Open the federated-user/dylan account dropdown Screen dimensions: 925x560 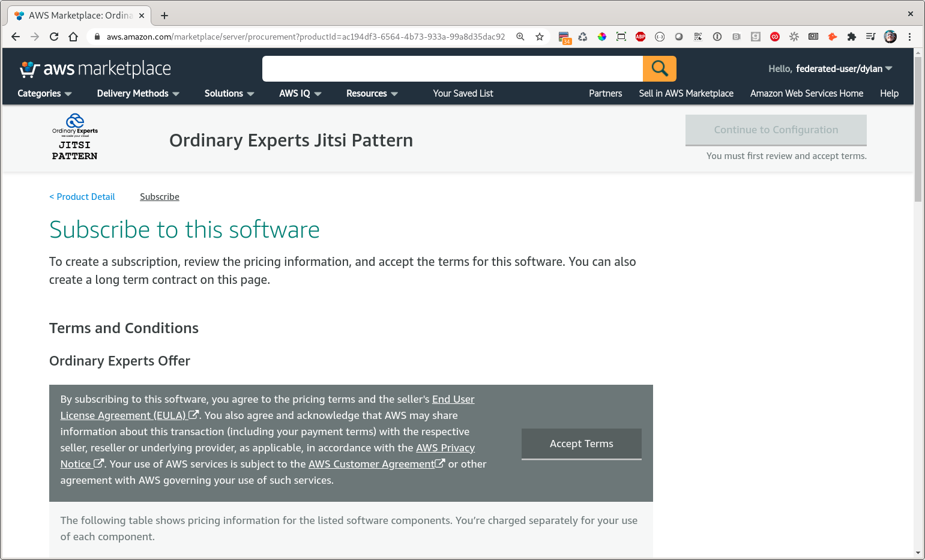click(x=844, y=69)
